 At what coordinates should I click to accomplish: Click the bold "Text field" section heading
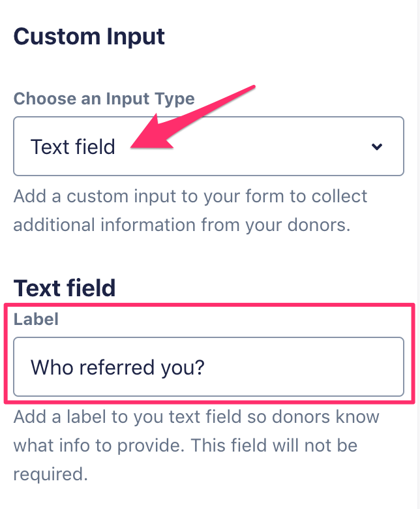click(65, 288)
